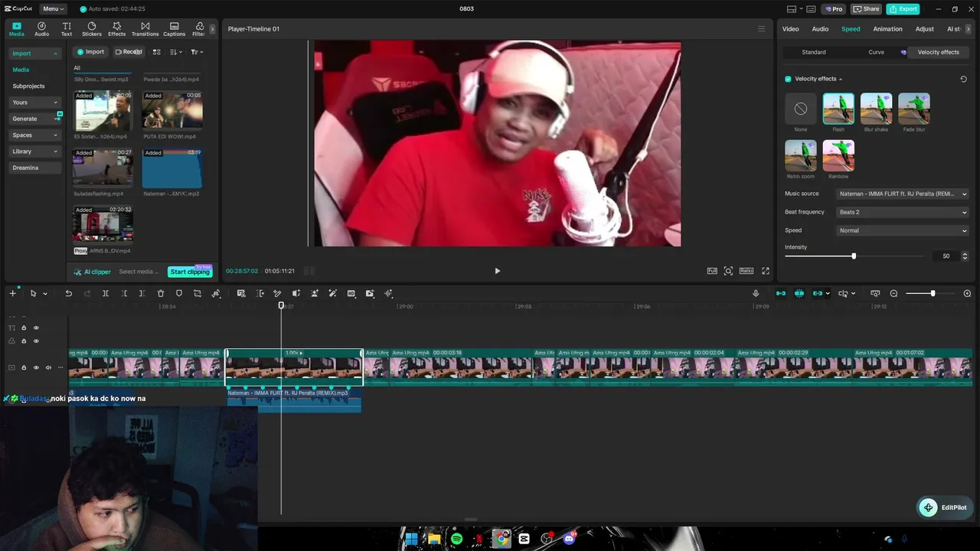The height and width of the screenshot is (551, 980).
Task: Toggle visibility of the text track
Action: (x=36, y=328)
